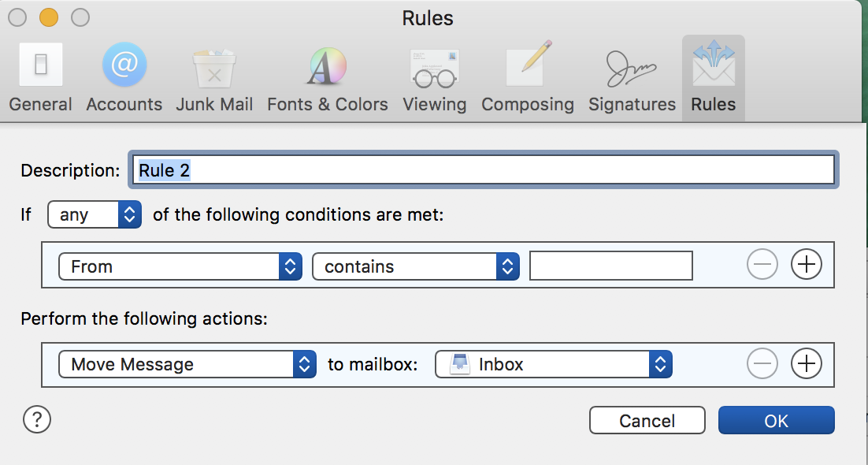
Task: Open the From header dropdown
Action: [x=180, y=266]
